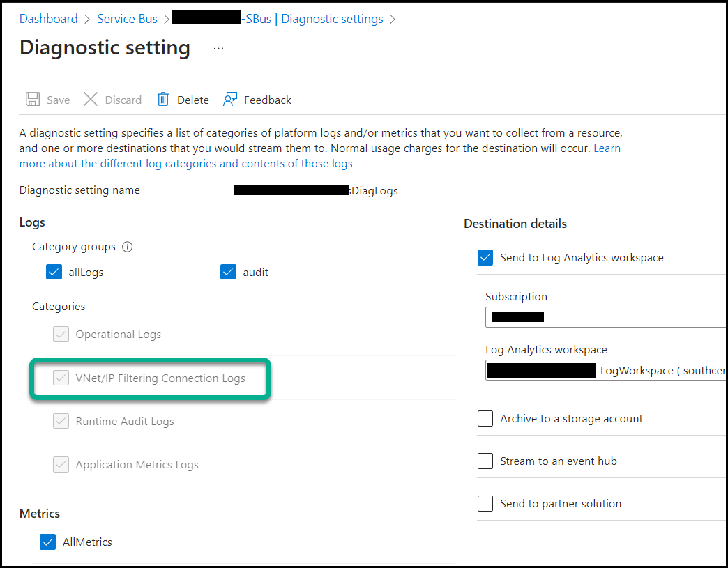Open Diagnostic settings from the breadcrumb
The height and width of the screenshot is (568, 728).
coord(332,19)
